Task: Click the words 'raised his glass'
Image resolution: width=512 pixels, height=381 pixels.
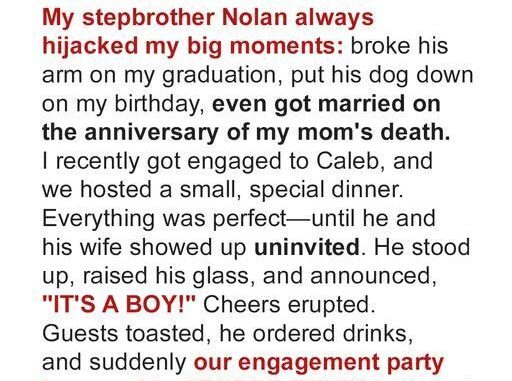Action: click(166, 276)
